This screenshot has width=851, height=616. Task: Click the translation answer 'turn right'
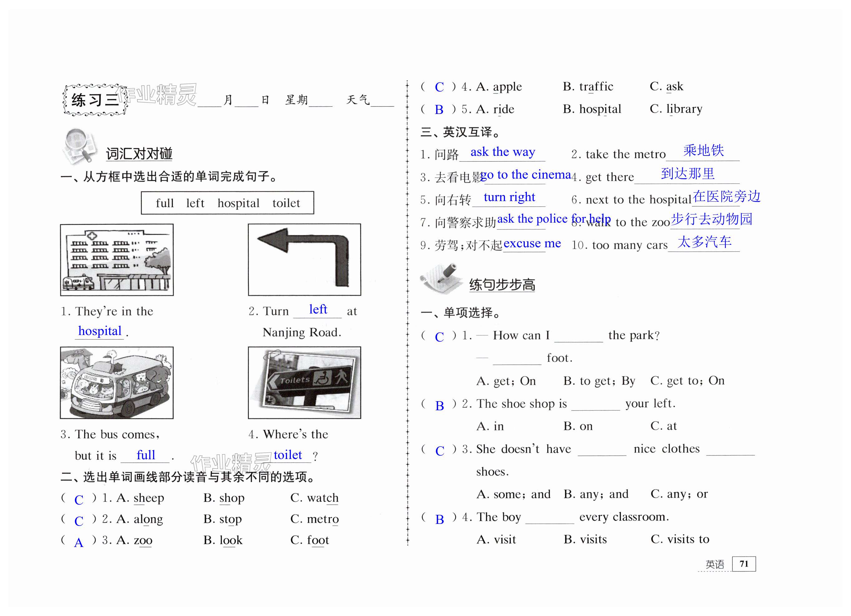click(x=509, y=197)
